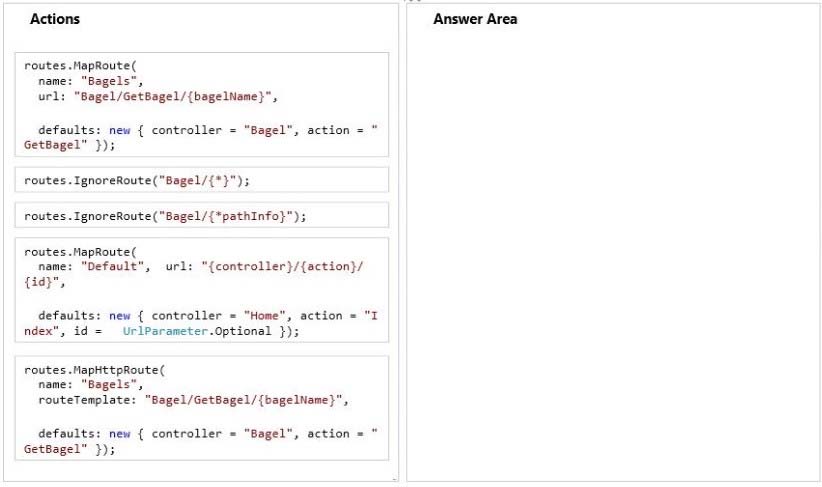Click the Answer Area heading
The image size is (822, 487).
click(x=475, y=19)
